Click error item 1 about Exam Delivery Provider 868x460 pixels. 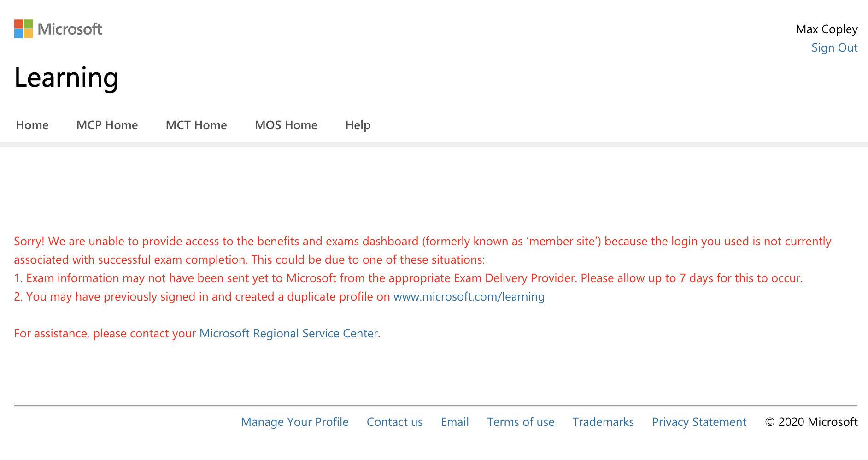coord(408,278)
